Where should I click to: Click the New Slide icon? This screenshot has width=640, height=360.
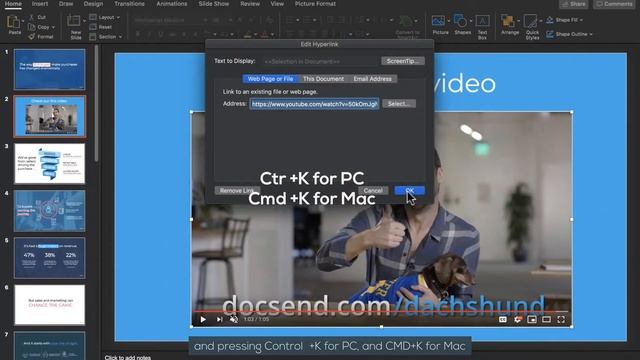(x=74, y=20)
